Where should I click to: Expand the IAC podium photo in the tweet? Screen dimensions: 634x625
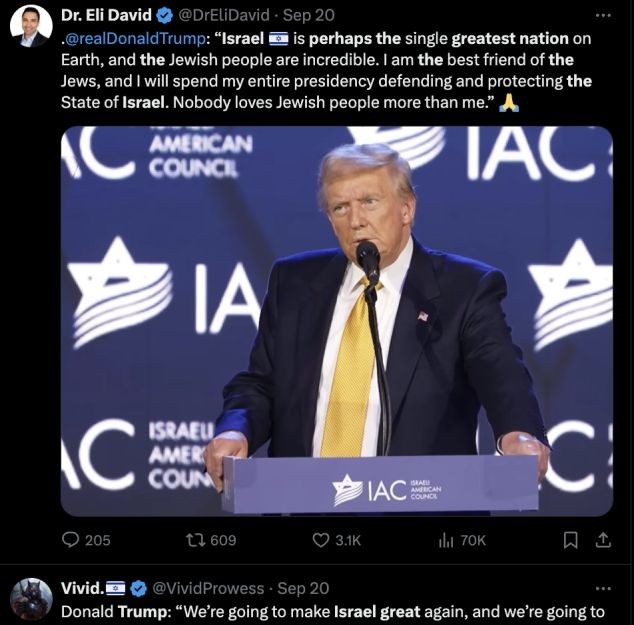(337, 321)
